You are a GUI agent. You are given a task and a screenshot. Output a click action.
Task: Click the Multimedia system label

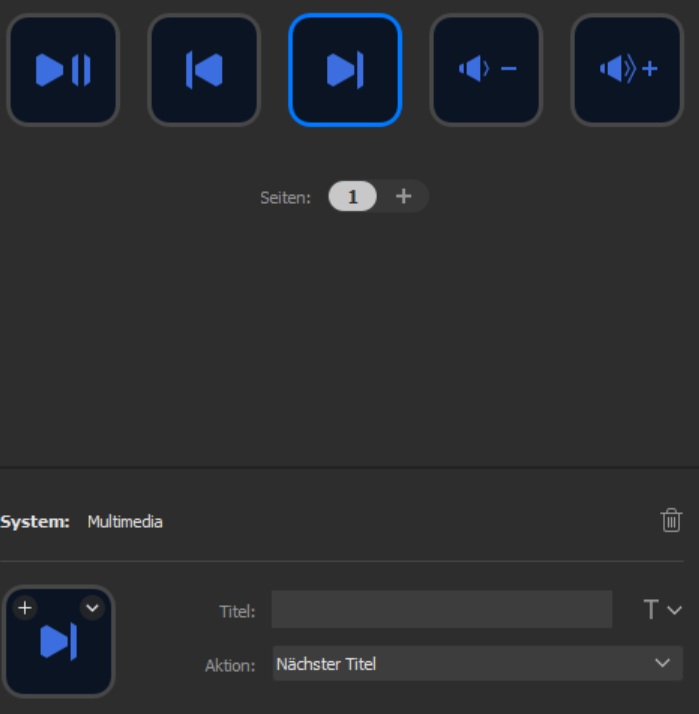(x=125, y=522)
